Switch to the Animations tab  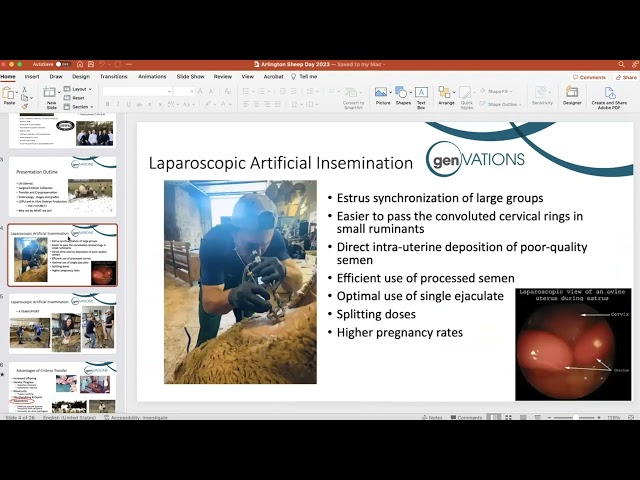click(152, 77)
